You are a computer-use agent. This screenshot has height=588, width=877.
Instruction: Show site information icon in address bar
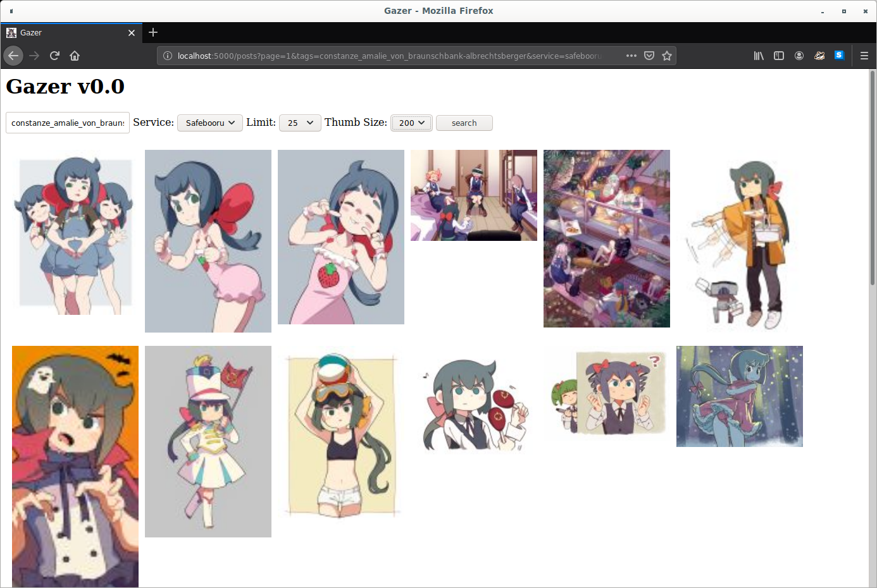[168, 56]
